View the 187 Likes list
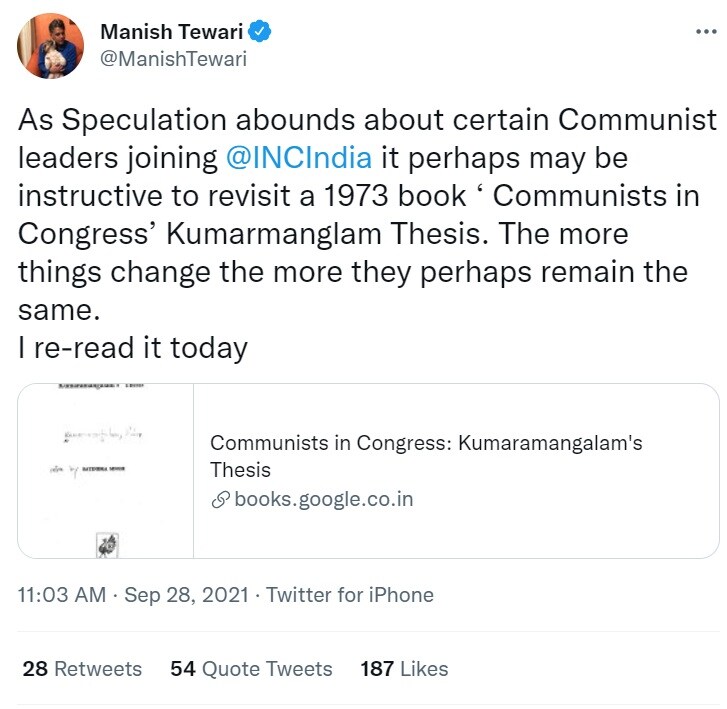The width and height of the screenshot is (727, 709). coord(404,669)
